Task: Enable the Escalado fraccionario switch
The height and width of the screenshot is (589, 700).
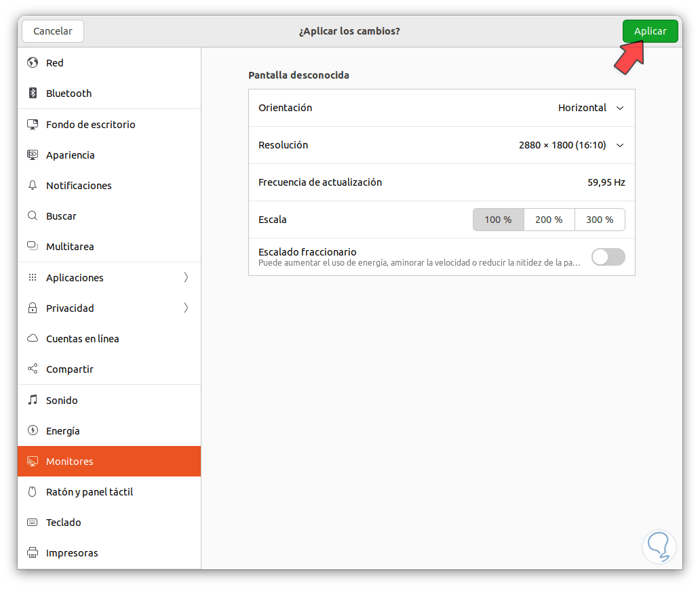Action: point(608,257)
